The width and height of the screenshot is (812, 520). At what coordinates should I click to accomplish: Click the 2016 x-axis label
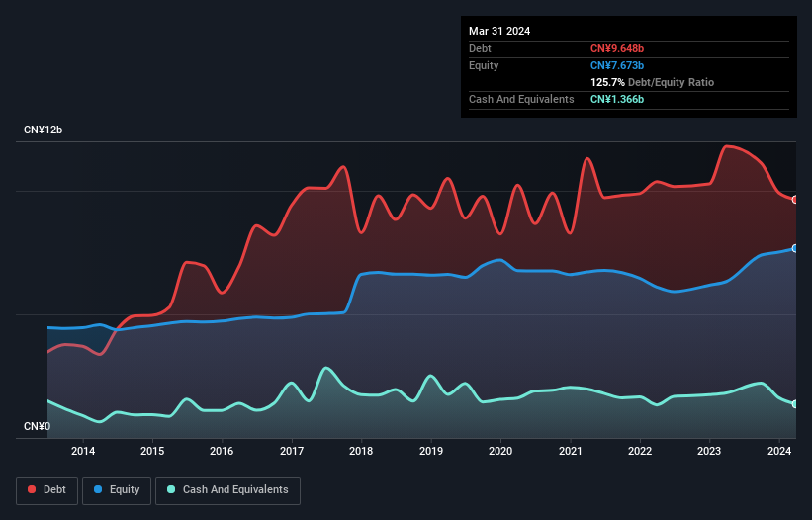222,451
